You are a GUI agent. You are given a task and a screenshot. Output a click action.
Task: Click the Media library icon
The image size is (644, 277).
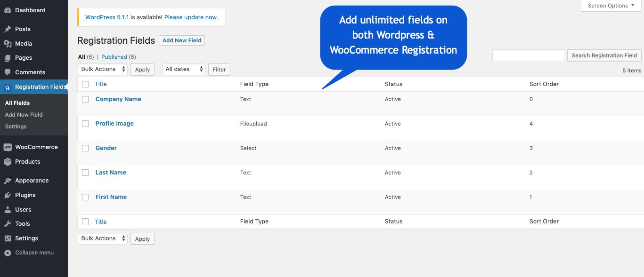pos(8,43)
